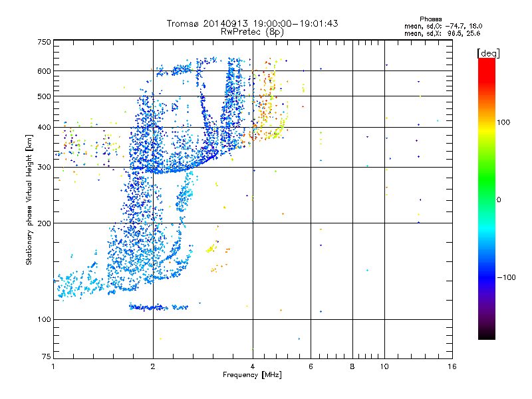Click the y-axis tick label '75'
Image resolution: width=532 pixels, height=399 pixels.
(47, 356)
